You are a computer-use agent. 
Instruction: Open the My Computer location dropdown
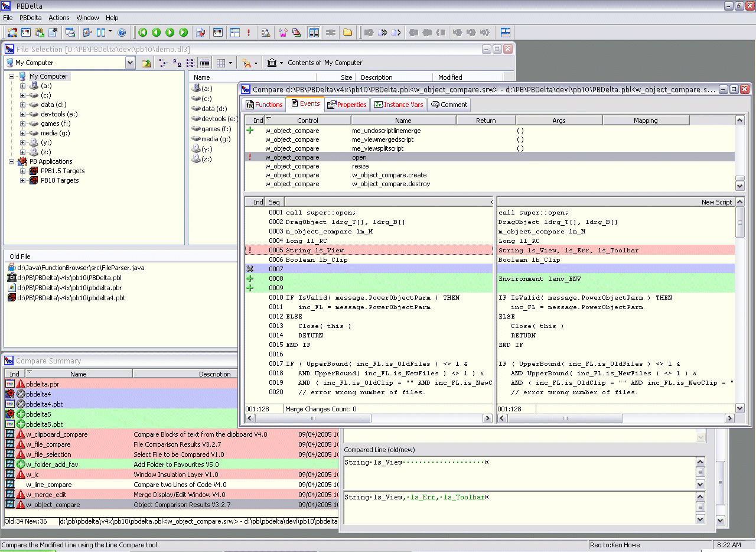click(130, 63)
